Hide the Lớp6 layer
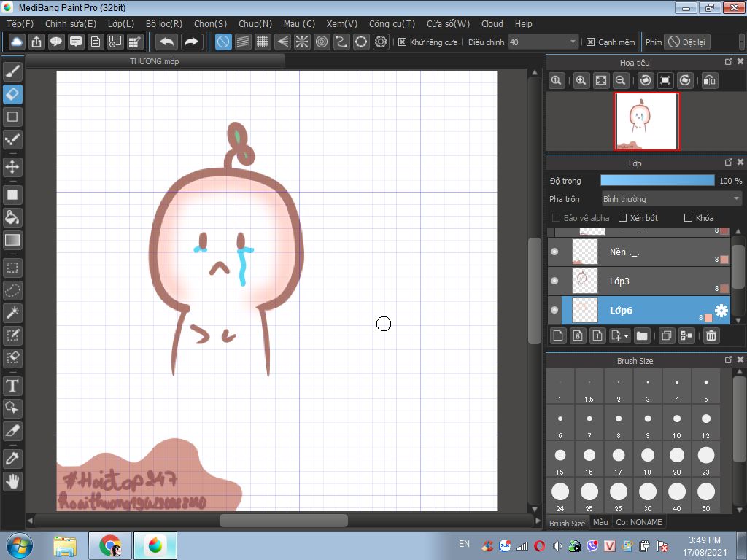This screenshot has height=560, width=747. click(554, 310)
